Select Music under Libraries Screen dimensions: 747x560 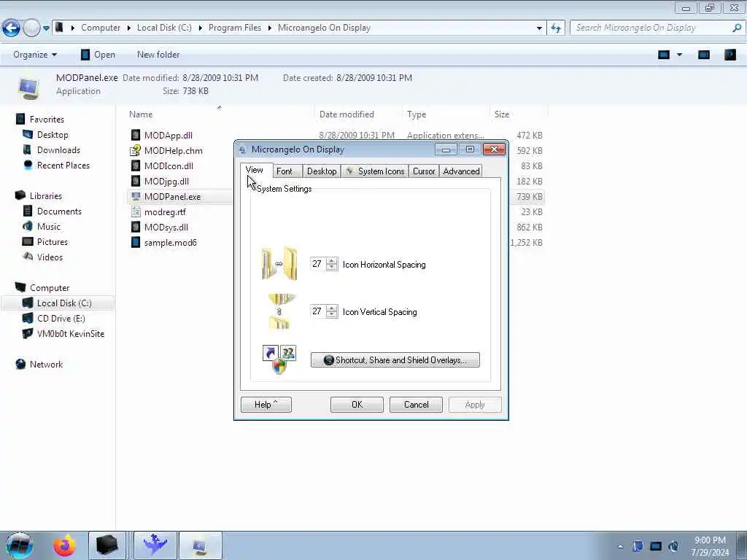[49, 226]
